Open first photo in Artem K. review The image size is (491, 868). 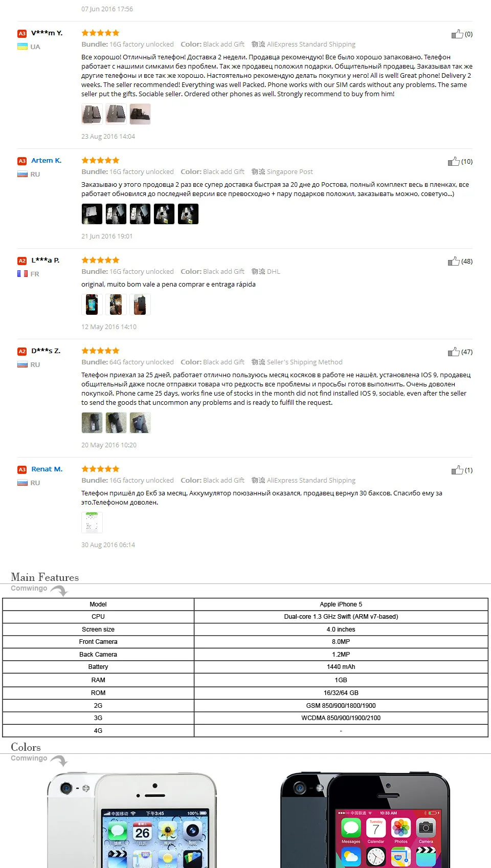[x=92, y=214]
